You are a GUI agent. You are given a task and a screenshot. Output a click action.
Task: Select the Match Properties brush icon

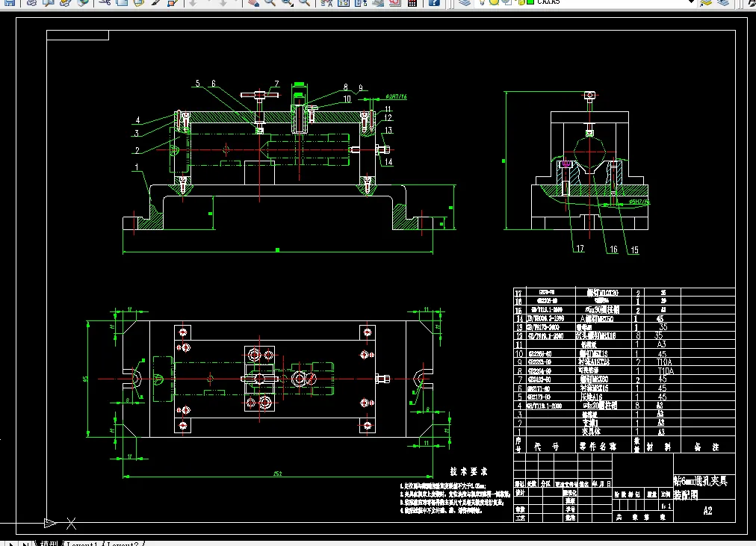pyautogui.click(x=155, y=2)
